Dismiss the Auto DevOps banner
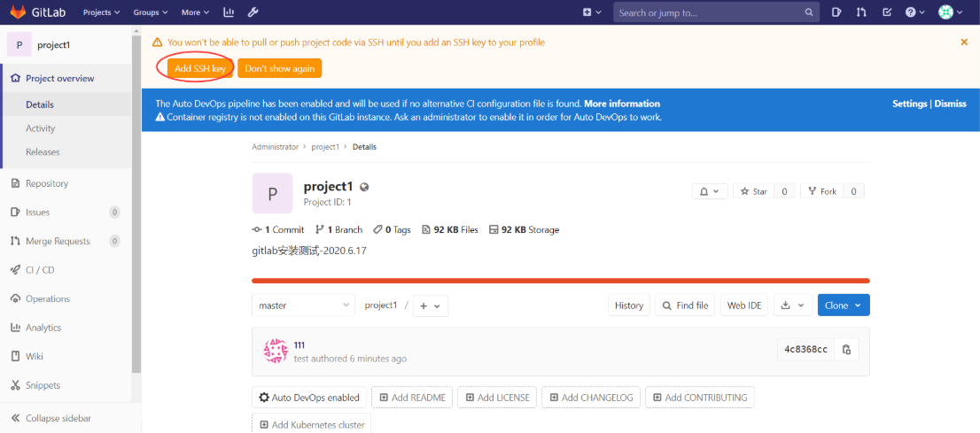The height and width of the screenshot is (433, 980). coord(951,104)
